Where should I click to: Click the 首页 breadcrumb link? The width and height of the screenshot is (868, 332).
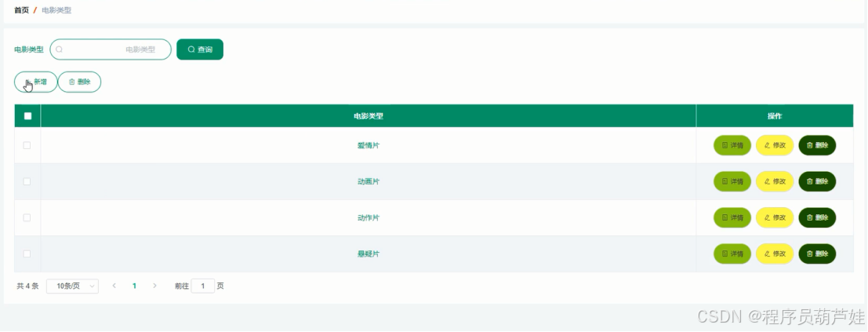click(x=22, y=10)
